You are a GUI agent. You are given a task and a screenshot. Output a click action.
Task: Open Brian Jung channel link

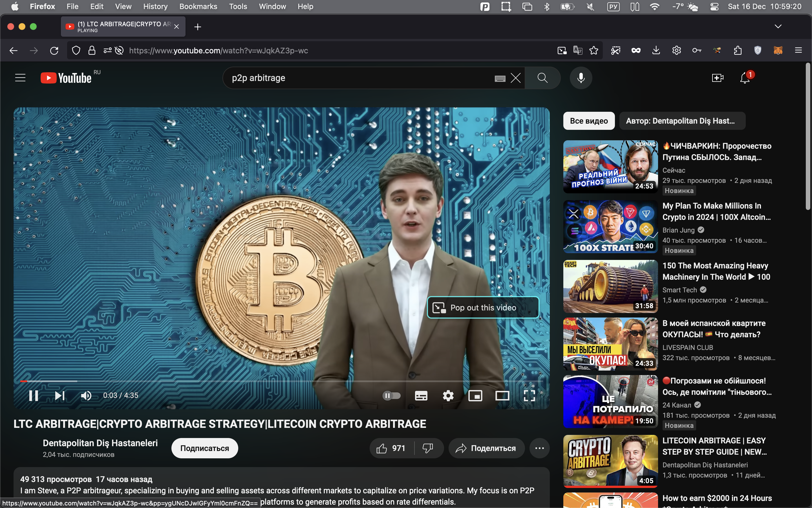point(678,230)
